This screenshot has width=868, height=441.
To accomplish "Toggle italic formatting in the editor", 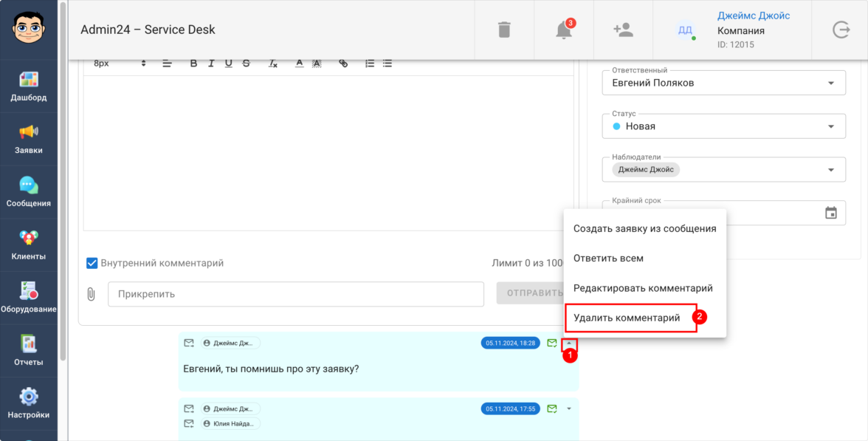I will 211,64.
